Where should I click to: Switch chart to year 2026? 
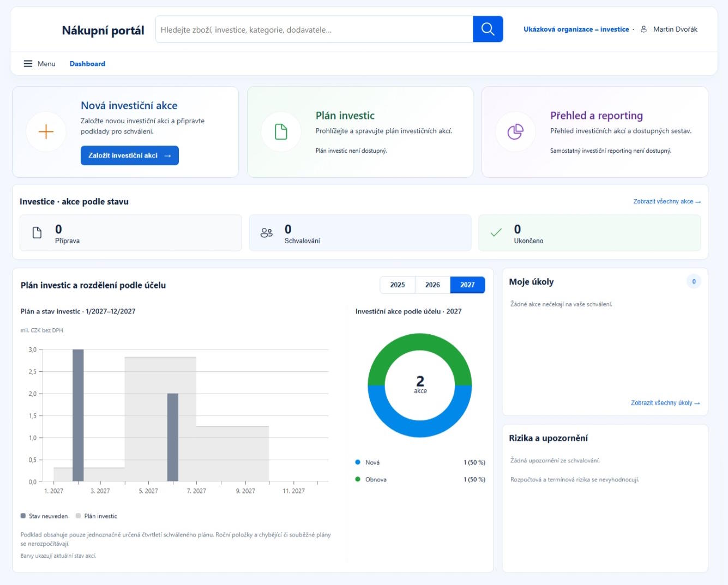(x=432, y=285)
